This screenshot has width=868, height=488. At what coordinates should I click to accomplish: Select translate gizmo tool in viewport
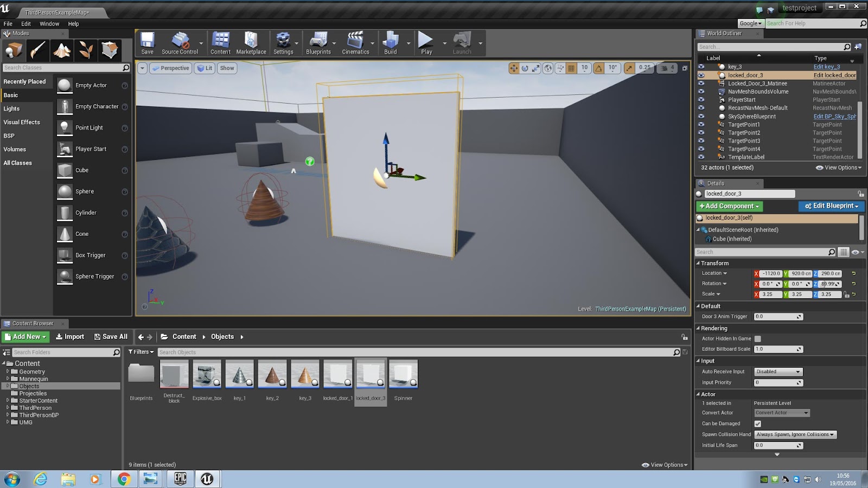coord(514,68)
